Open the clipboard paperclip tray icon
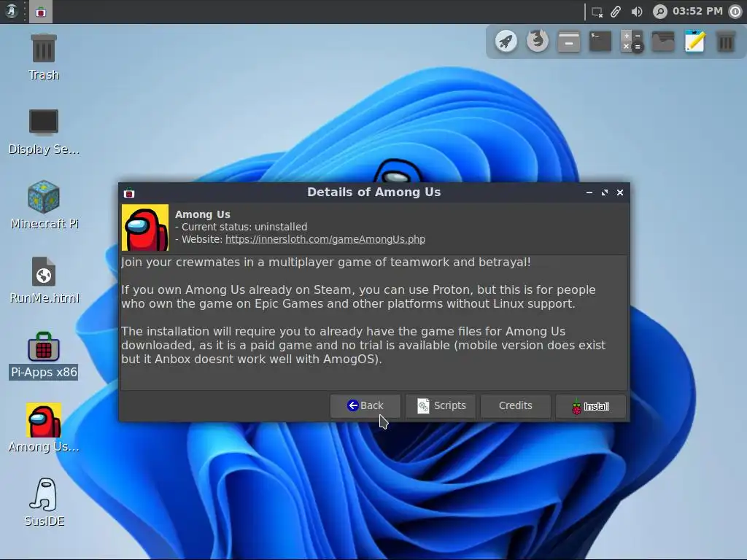 (x=616, y=12)
